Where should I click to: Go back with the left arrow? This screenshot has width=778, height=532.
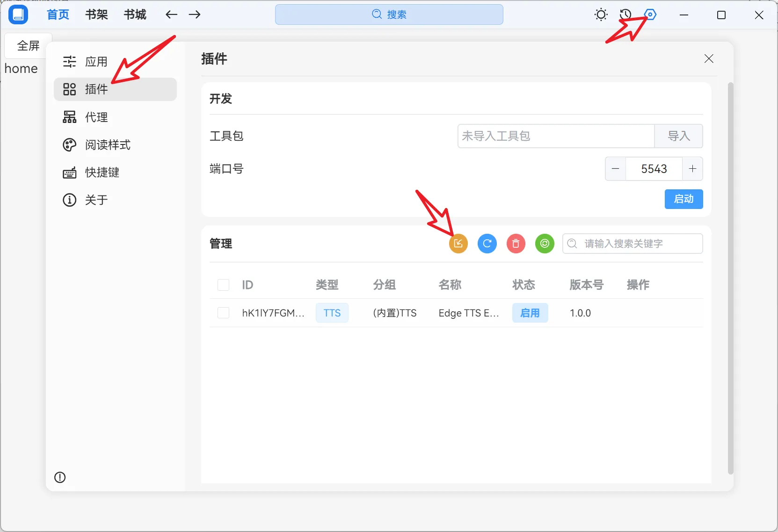(x=172, y=14)
